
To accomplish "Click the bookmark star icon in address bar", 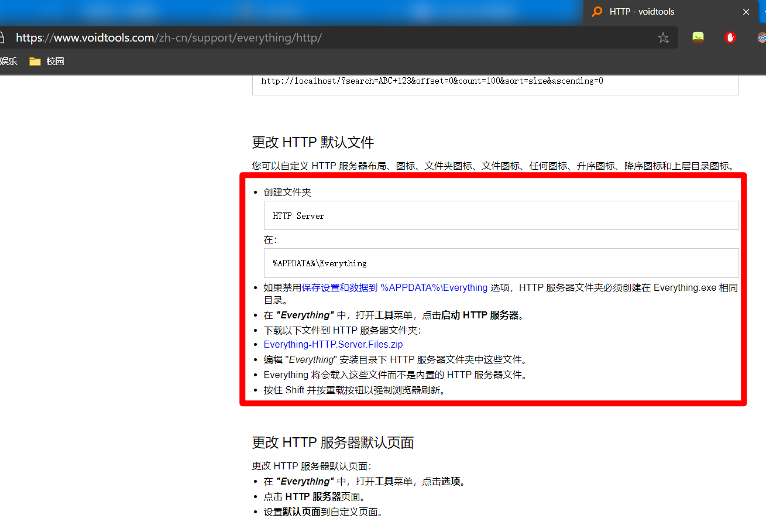I will pos(663,38).
